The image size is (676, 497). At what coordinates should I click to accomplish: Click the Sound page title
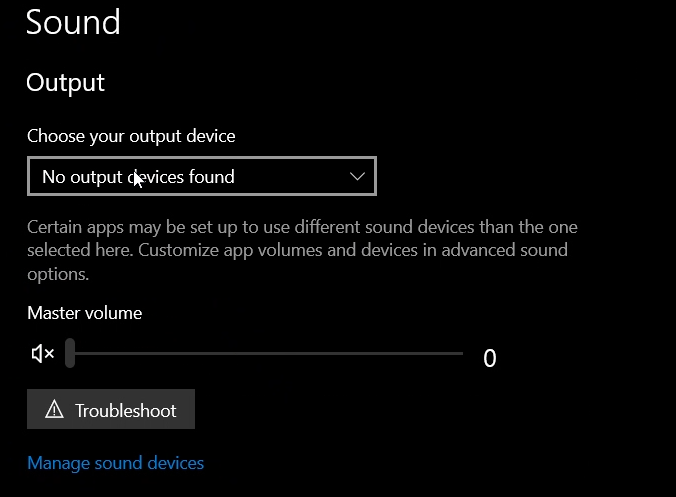point(73,22)
